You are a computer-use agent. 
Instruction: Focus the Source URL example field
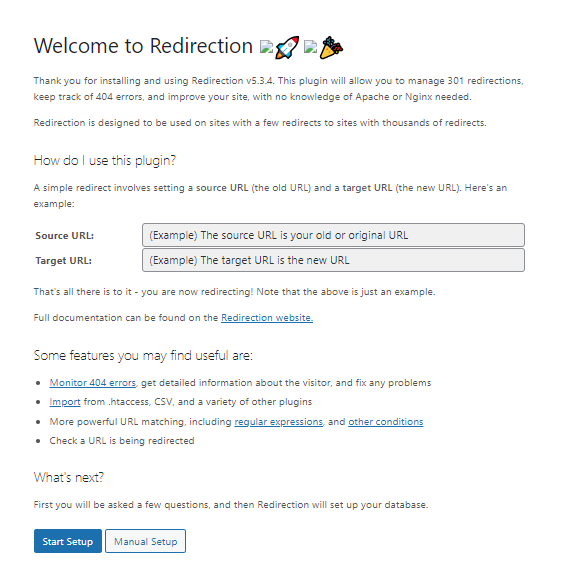pyautogui.click(x=333, y=235)
